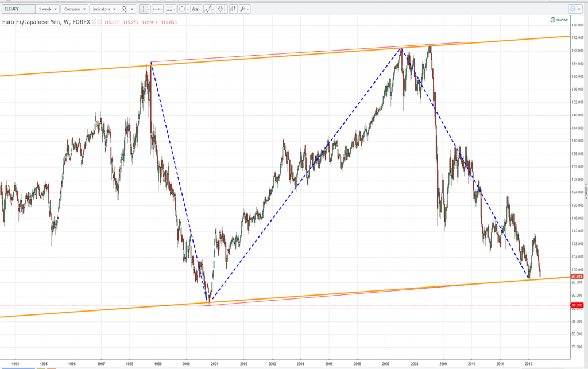Select the ellipse shape tool
Screen dimensions: 588x369
[182, 9]
